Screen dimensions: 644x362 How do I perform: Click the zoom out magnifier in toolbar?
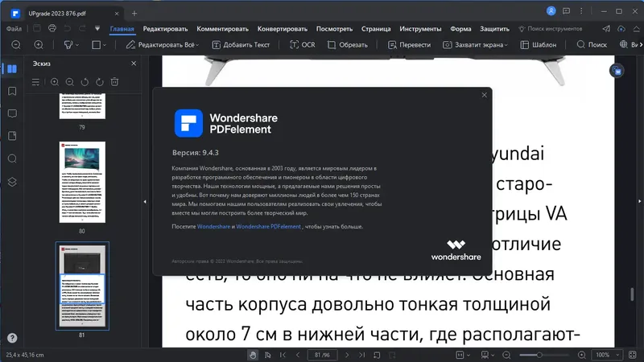(x=16, y=45)
